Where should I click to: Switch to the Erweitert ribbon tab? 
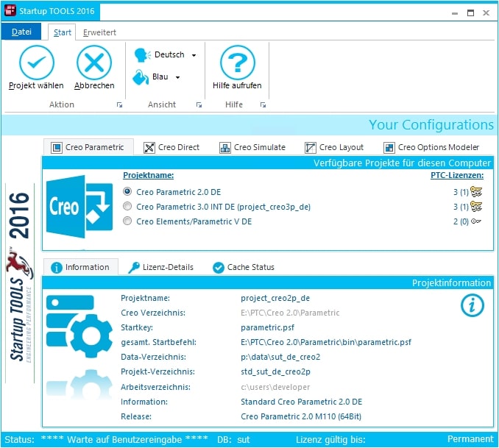coord(99,32)
